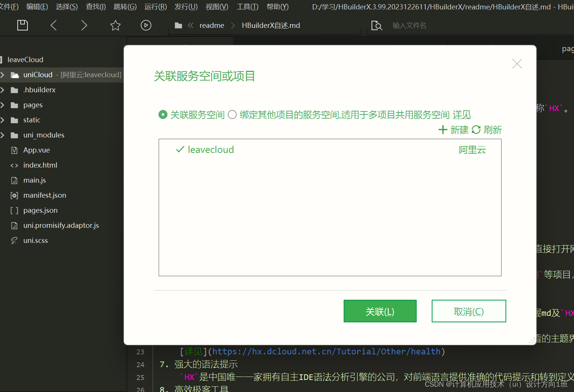Click the 输入文件名 input field
The height and width of the screenshot is (392, 574).
click(410, 25)
